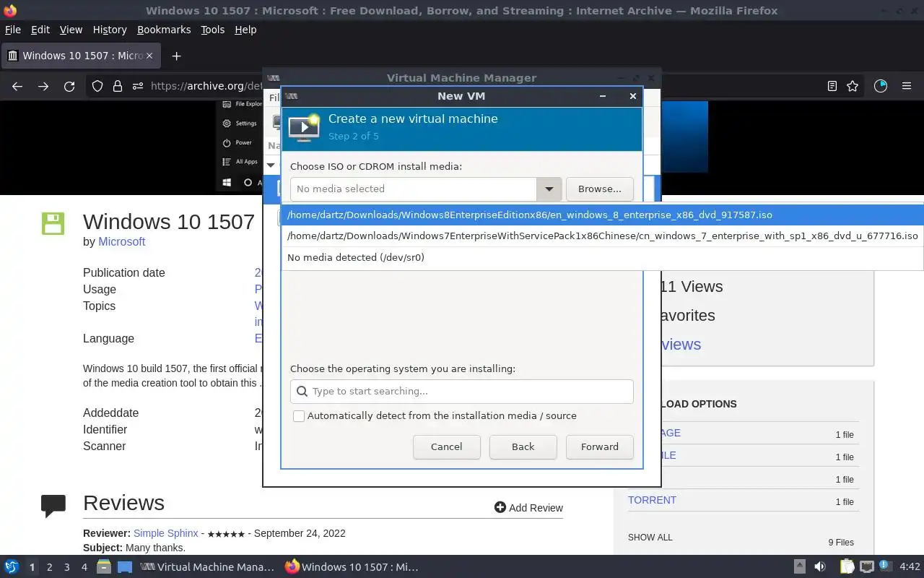Image resolution: width=924 pixels, height=578 pixels.
Task: Open the install media dropdown arrow
Action: [549, 189]
